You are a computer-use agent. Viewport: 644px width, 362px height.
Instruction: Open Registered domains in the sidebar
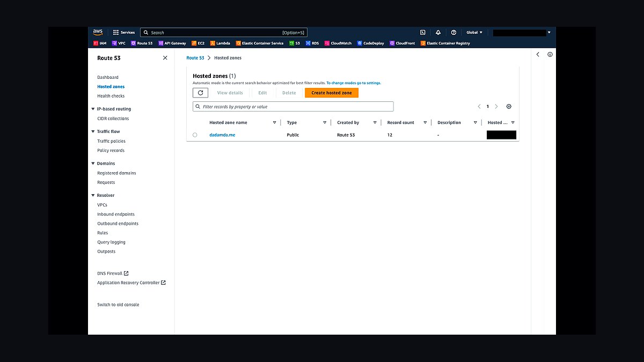[x=116, y=173]
